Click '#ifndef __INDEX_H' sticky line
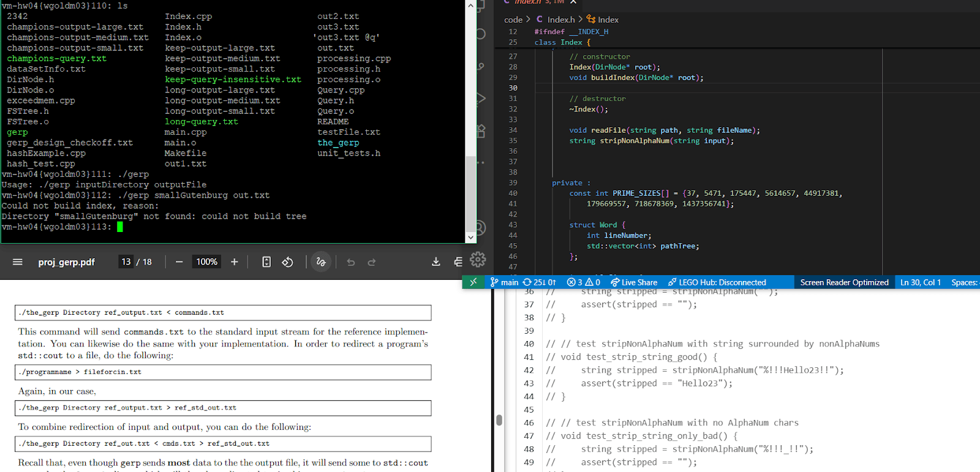This screenshot has height=472, width=980. tap(571, 32)
